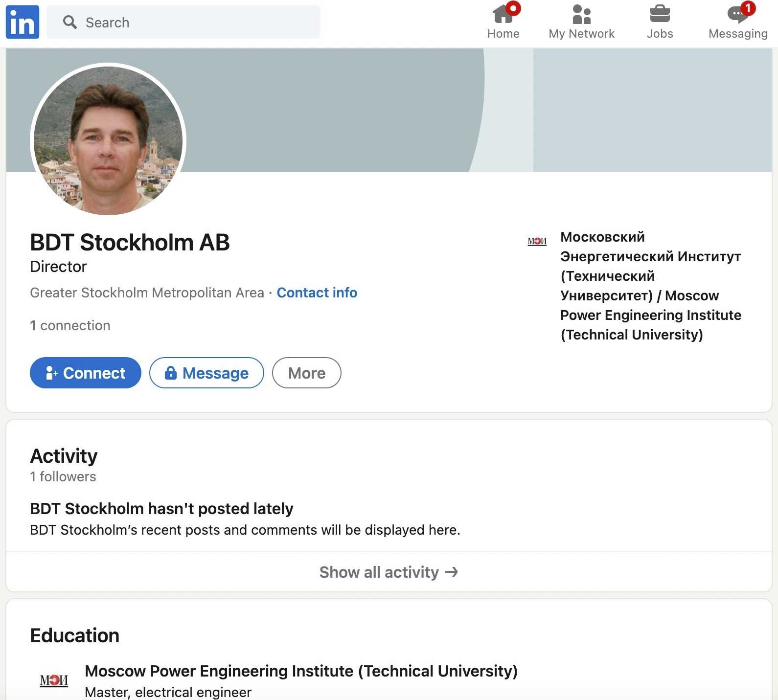Click the MEI logo in Education section
This screenshot has width=778, height=700.
[x=54, y=680]
